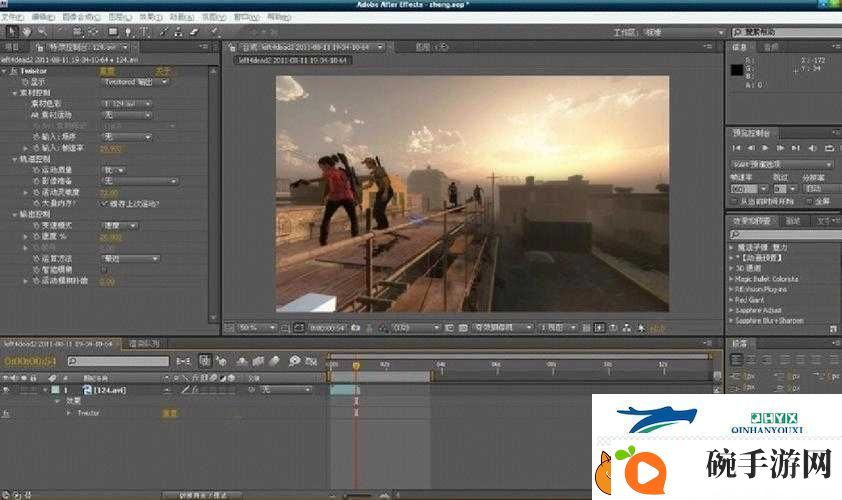This screenshot has width=842, height=500.
Task: Select the Rectangle mask tool
Action: tap(113, 32)
